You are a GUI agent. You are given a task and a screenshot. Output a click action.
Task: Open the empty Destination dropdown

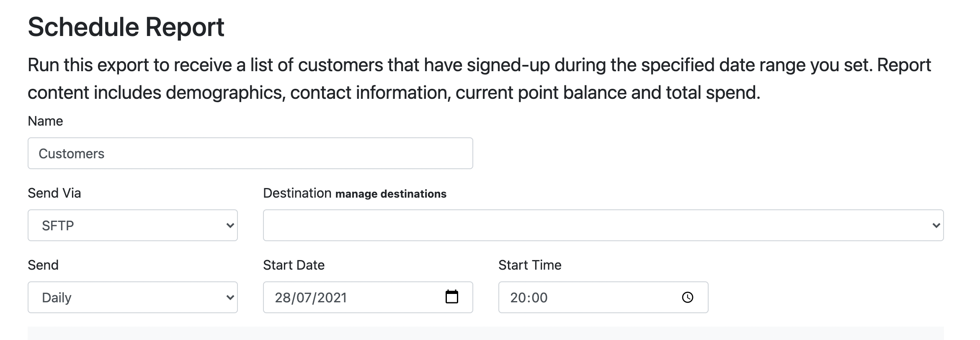[x=603, y=225]
